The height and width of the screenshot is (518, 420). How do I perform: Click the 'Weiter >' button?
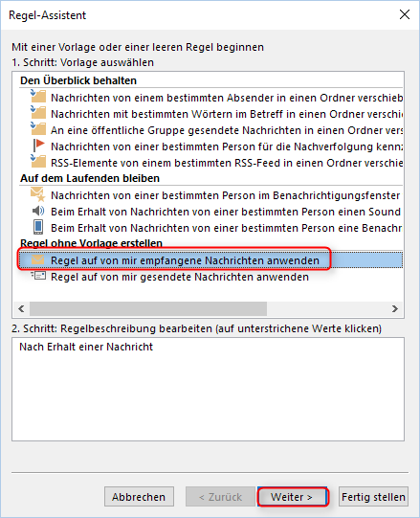[x=292, y=497]
